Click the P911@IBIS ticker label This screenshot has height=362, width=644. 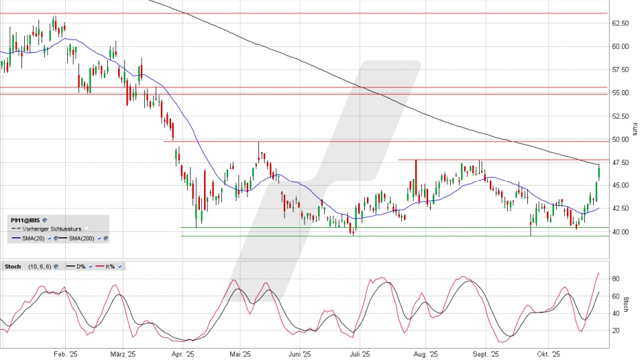[x=25, y=220]
